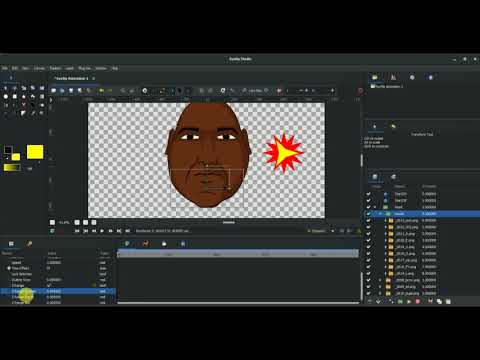Open the Canvas menu
Image resolution: width=480 pixels, height=360 pixels.
(39, 68)
